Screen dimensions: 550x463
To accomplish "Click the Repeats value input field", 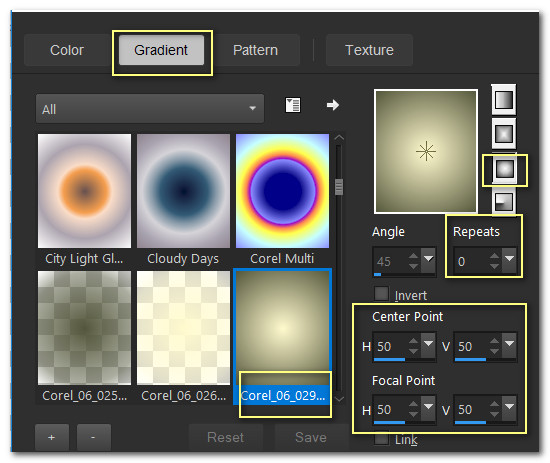I will coord(472,261).
